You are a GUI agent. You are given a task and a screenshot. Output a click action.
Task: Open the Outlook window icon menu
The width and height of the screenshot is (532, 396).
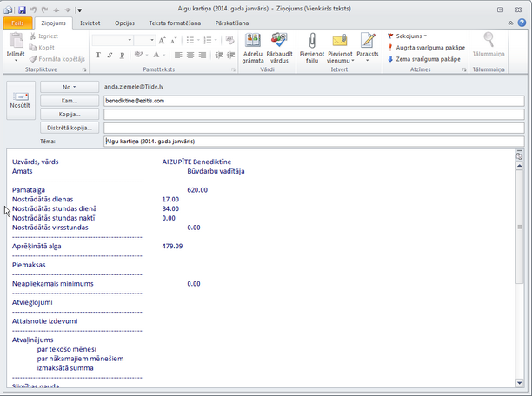[9, 10]
